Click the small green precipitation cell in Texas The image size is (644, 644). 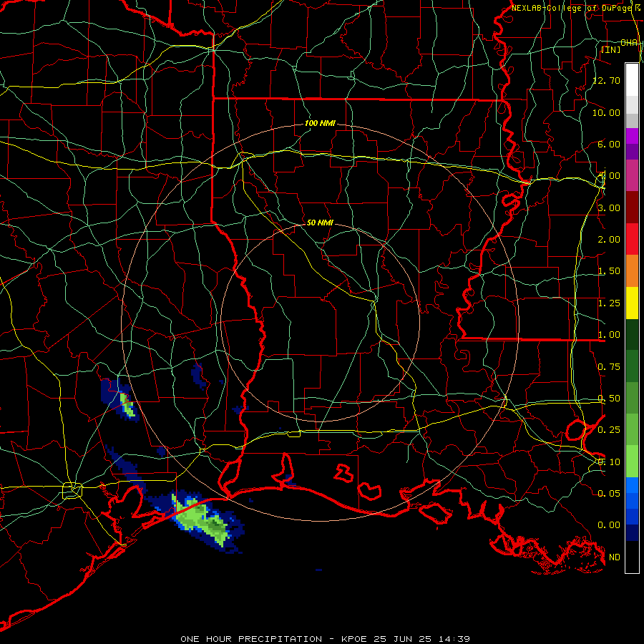[x=127, y=405]
